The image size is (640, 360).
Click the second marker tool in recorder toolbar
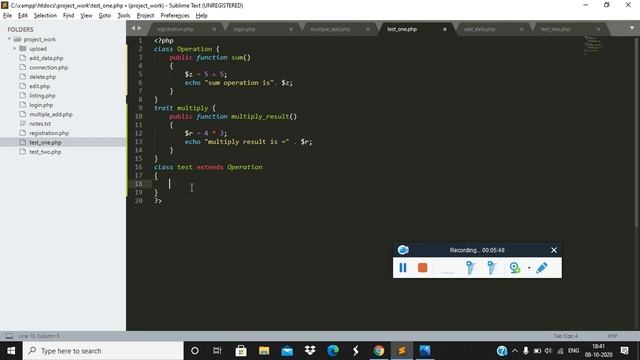tap(492, 268)
